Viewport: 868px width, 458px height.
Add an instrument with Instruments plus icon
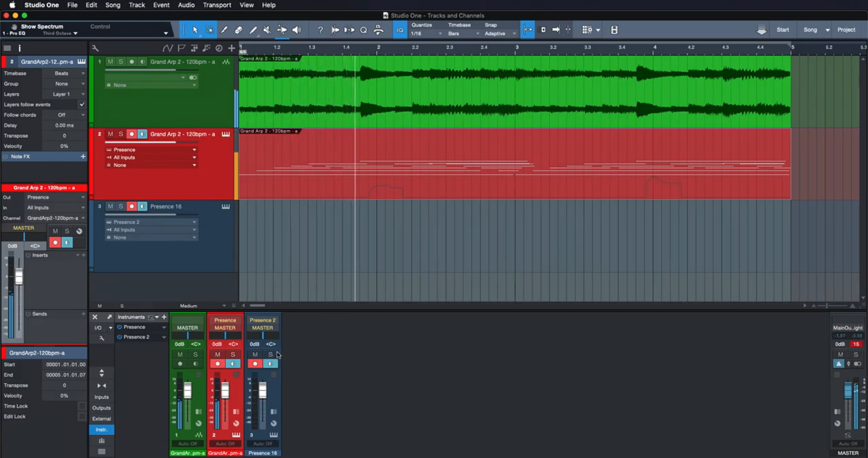click(164, 317)
